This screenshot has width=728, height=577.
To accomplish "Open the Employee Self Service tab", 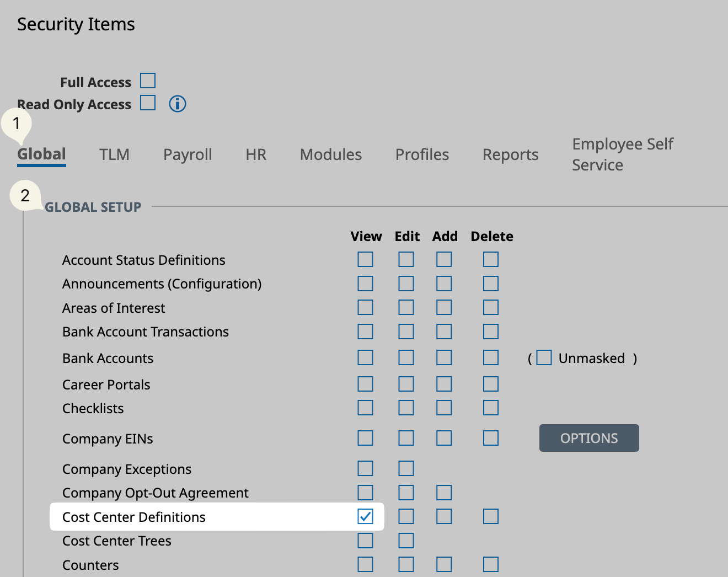I will tap(622, 154).
